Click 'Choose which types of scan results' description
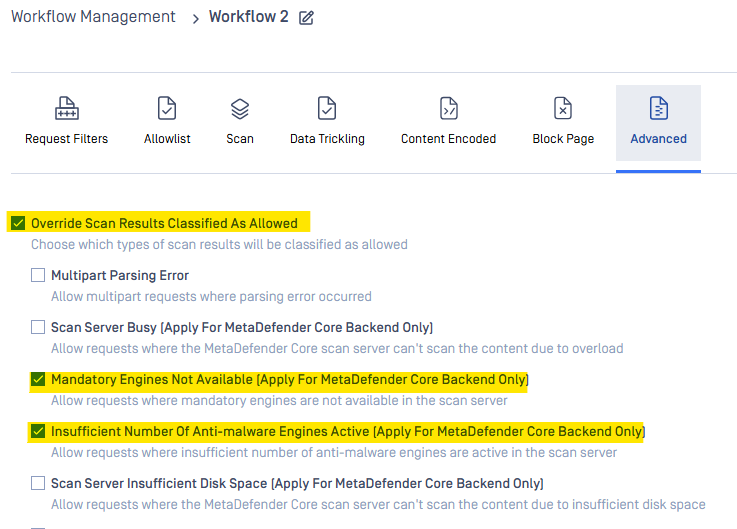This screenshot has height=529, width=737. tap(219, 245)
